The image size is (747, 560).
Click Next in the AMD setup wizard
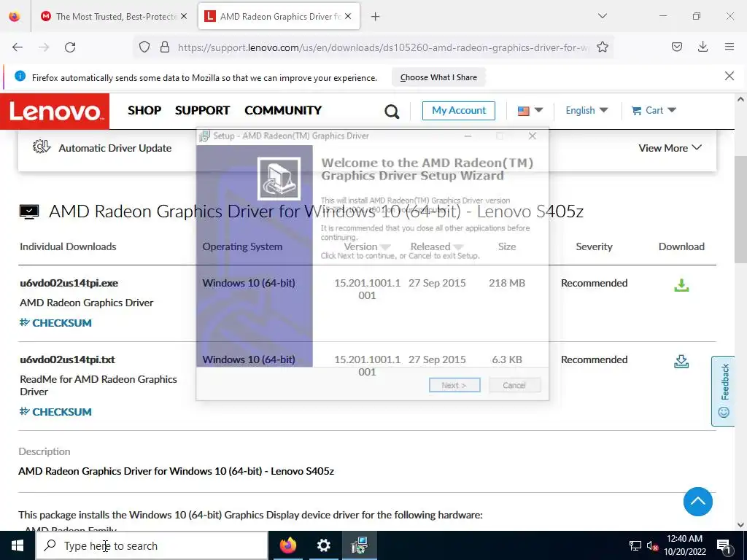pos(454,385)
